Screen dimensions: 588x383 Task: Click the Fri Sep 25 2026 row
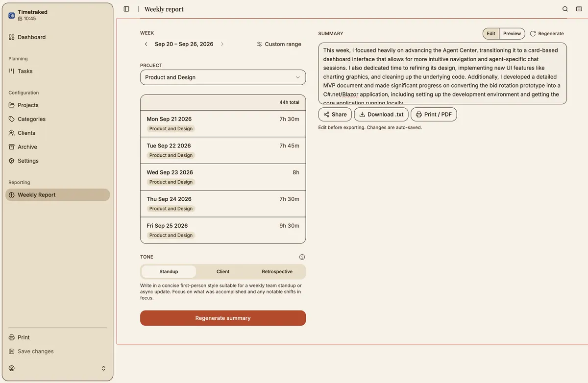pos(223,230)
